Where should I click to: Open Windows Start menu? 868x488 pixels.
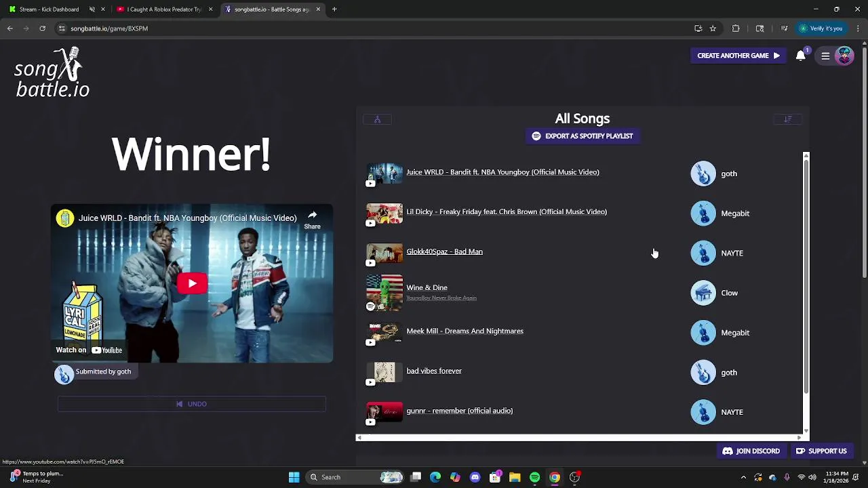(294, 477)
